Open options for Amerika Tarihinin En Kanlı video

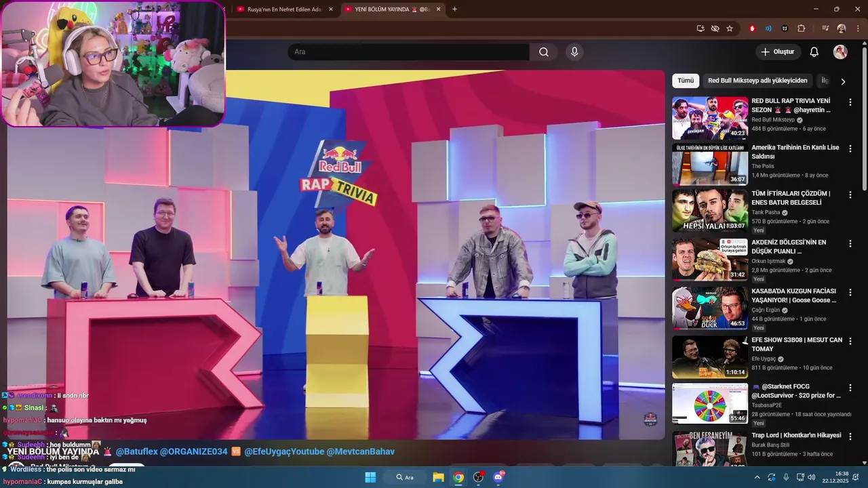(x=850, y=149)
